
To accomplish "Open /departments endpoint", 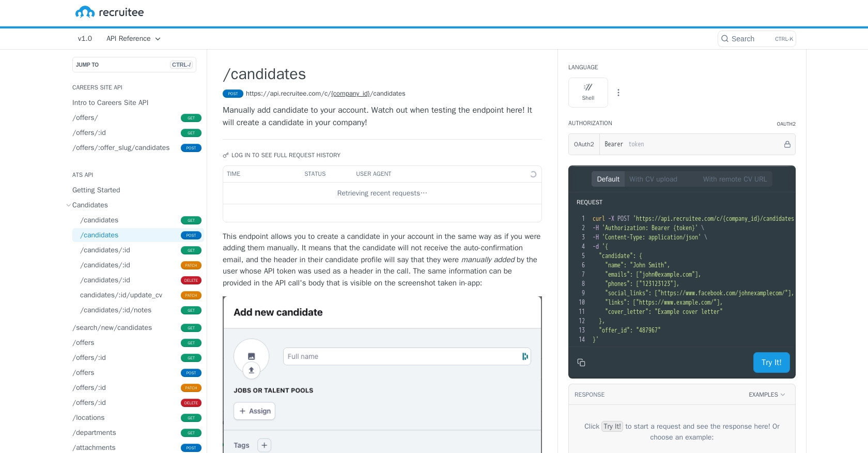I will click(137, 433).
